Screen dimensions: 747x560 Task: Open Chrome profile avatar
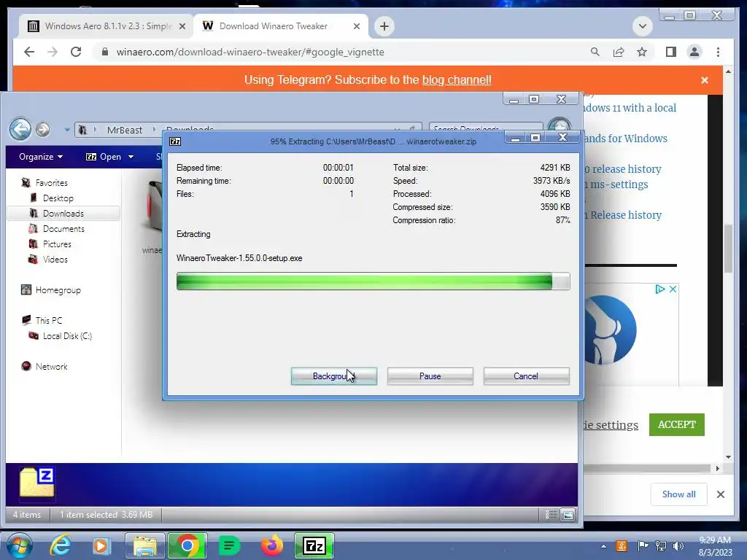pyautogui.click(x=694, y=52)
